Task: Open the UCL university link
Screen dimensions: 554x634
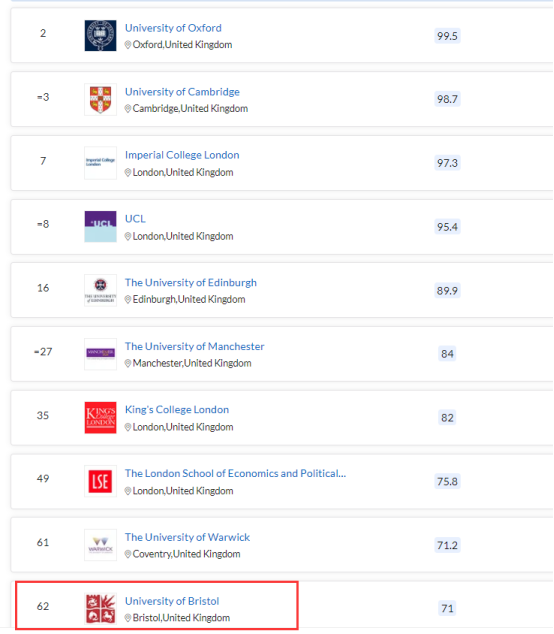Action: pyautogui.click(x=135, y=219)
